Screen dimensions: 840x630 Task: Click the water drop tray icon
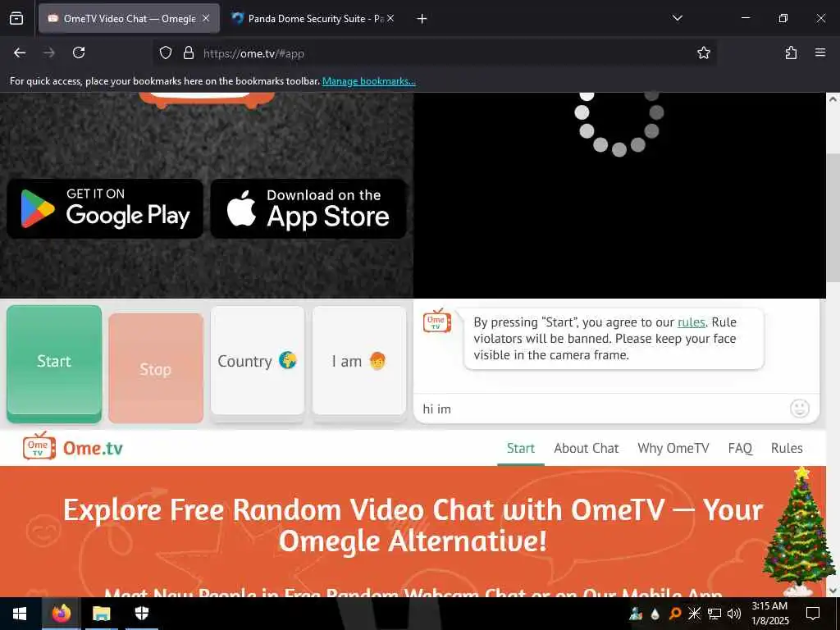pos(655,614)
